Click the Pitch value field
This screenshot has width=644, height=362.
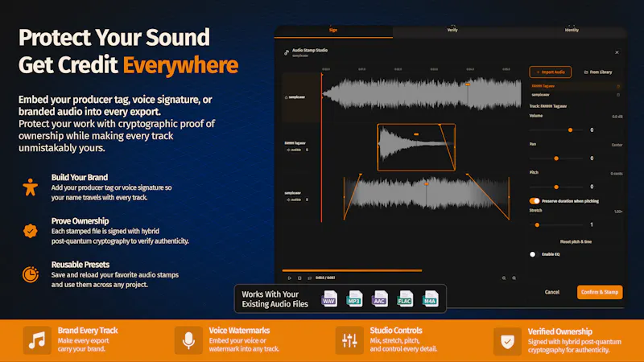tap(592, 187)
